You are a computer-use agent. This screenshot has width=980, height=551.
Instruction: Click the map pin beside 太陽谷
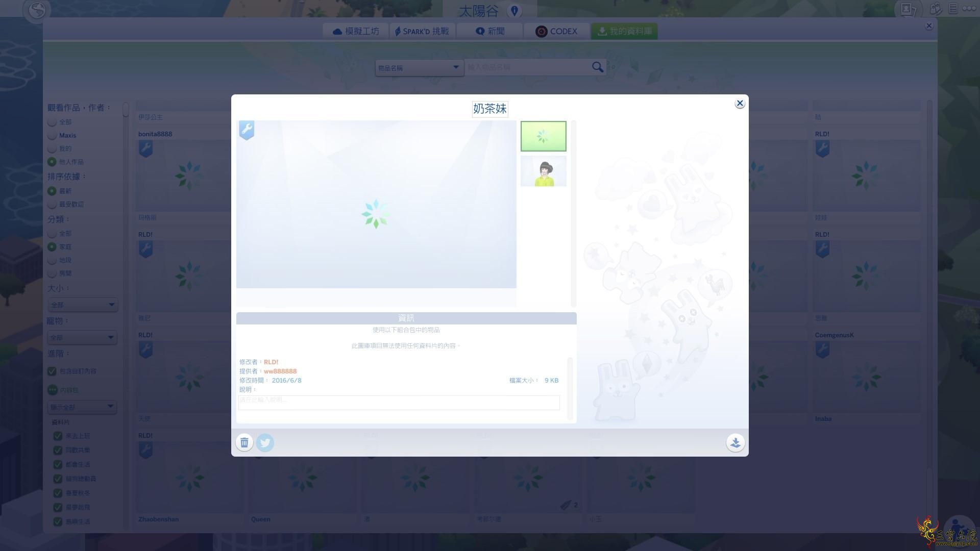point(514,11)
